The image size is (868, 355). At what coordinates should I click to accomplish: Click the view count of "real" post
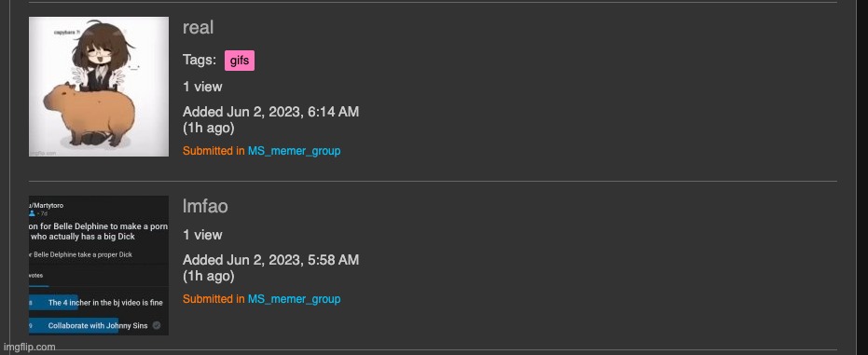pyautogui.click(x=202, y=87)
